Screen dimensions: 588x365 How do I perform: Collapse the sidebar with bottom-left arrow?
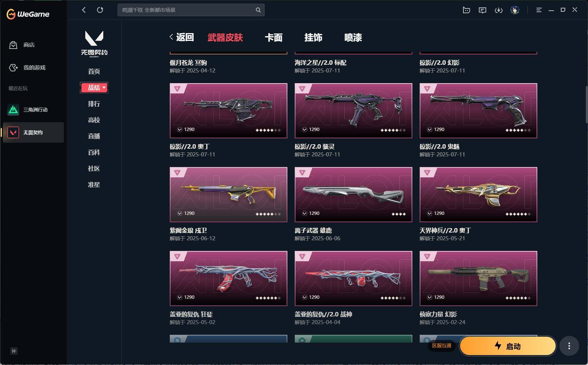pos(14,351)
